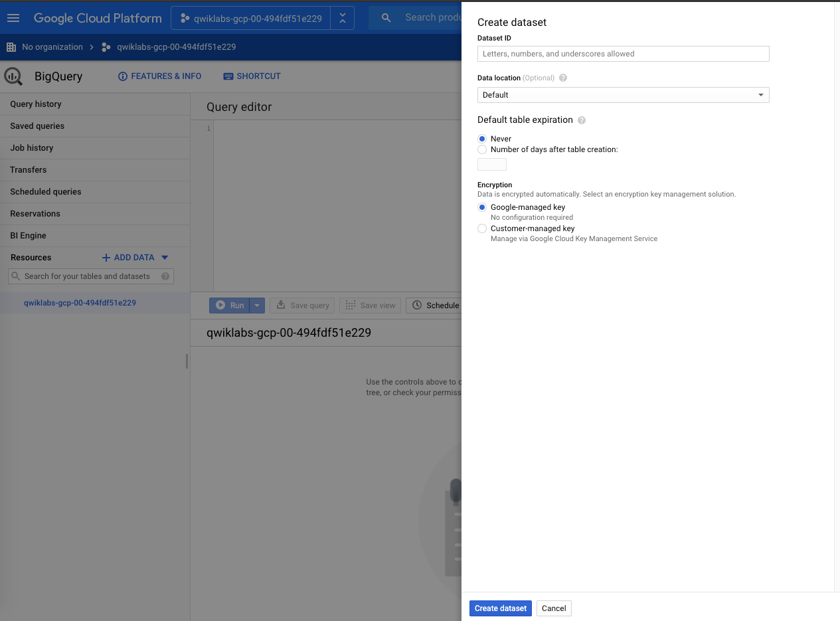This screenshot has width=840, height=621.
Task: Click the project dots icon in breadcrumb
Action: [106, 47]
